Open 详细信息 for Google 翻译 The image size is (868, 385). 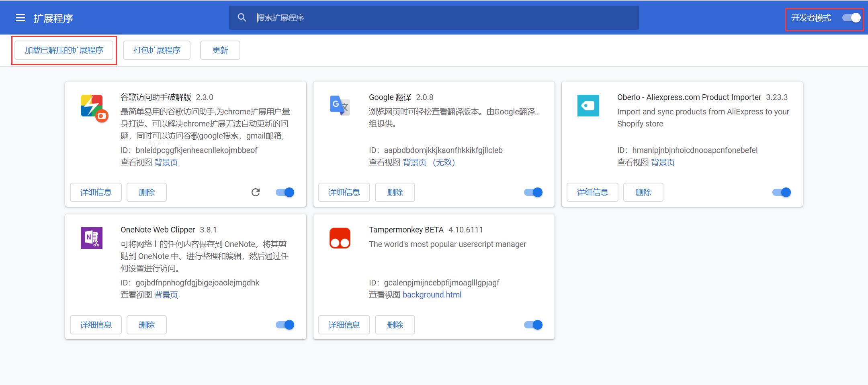[x=344, y=192]
